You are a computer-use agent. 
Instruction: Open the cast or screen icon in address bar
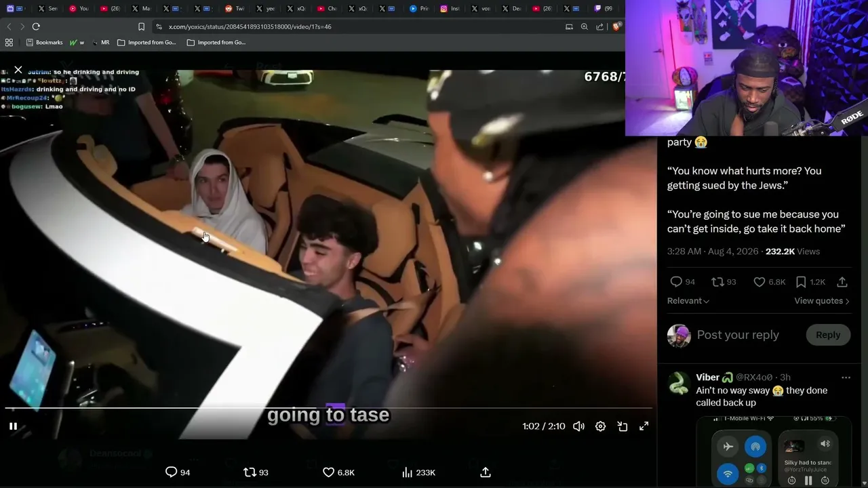click(x=569, y=26)
